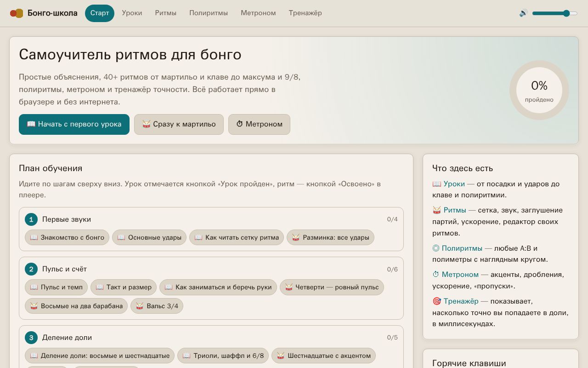Click step number 1 badge Первые звуки

(31, 219)
